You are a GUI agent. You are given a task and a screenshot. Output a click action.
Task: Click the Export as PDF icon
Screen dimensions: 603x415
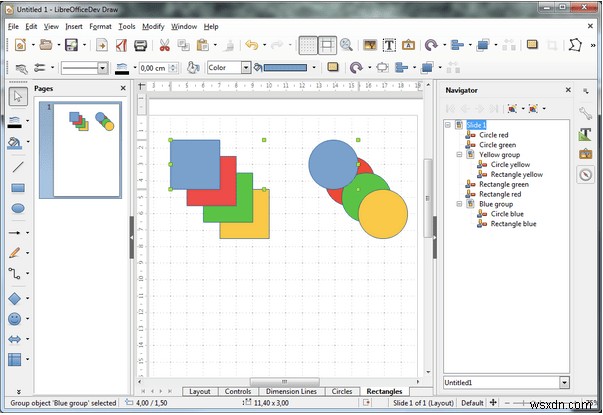click(x=121, y=45)
